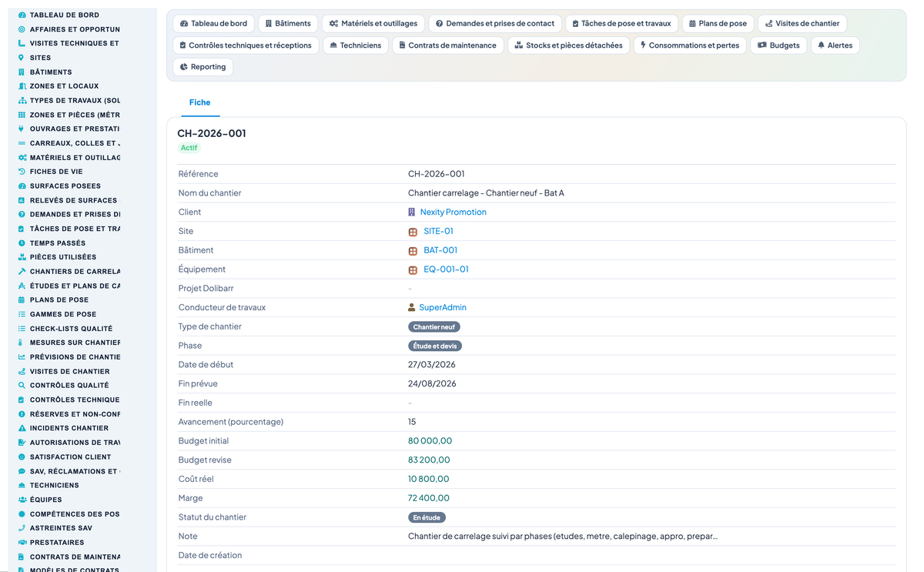Viewport: 924px width, 572px height.
Task: Click the icon beside BAT-001
Action: pos(413,250)
